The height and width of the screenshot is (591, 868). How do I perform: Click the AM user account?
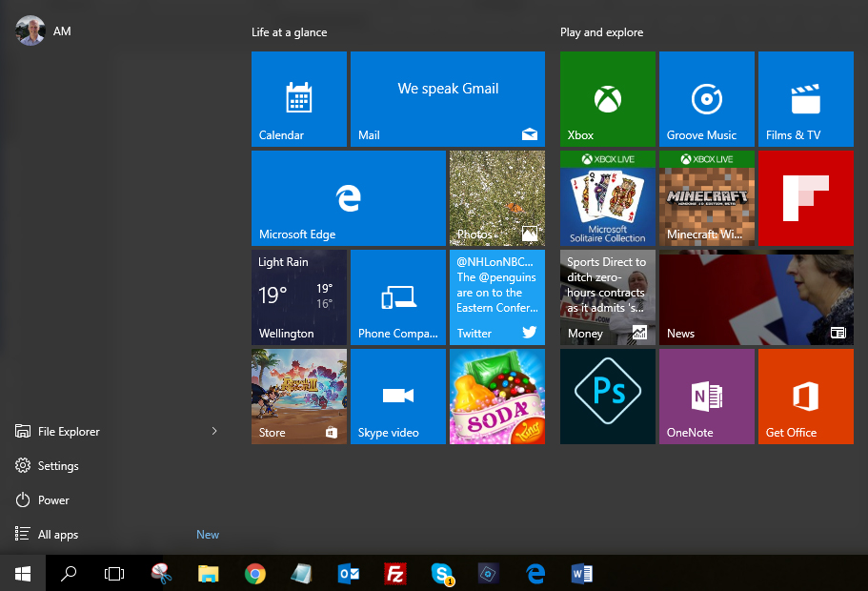point(43,31)
